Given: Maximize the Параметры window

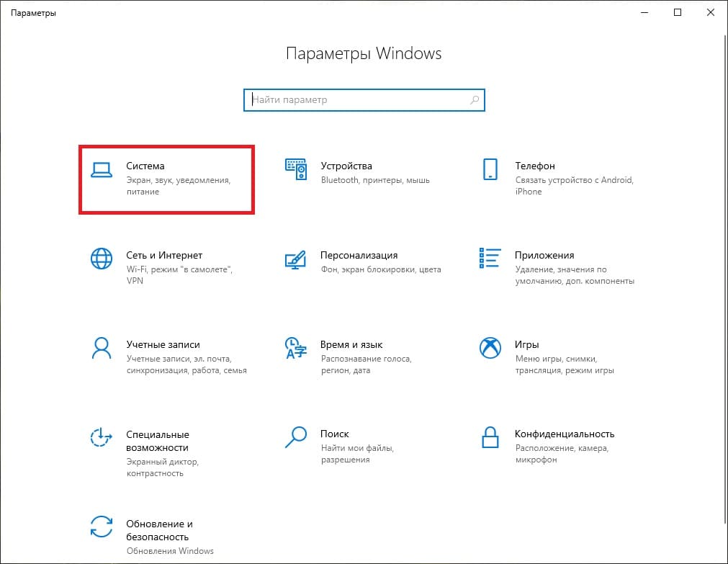Looking at the screenshot, I should [x=678, y=12].
